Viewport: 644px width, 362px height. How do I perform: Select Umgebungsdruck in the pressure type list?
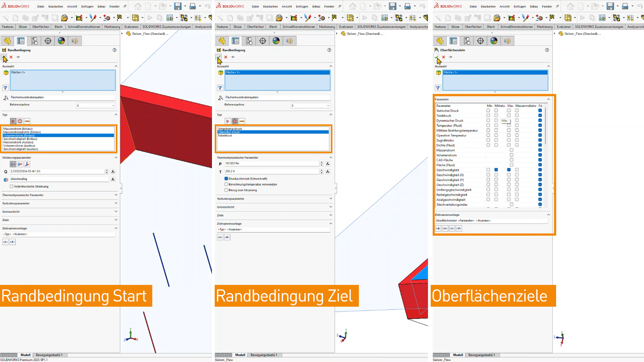(x=230, y=129)
